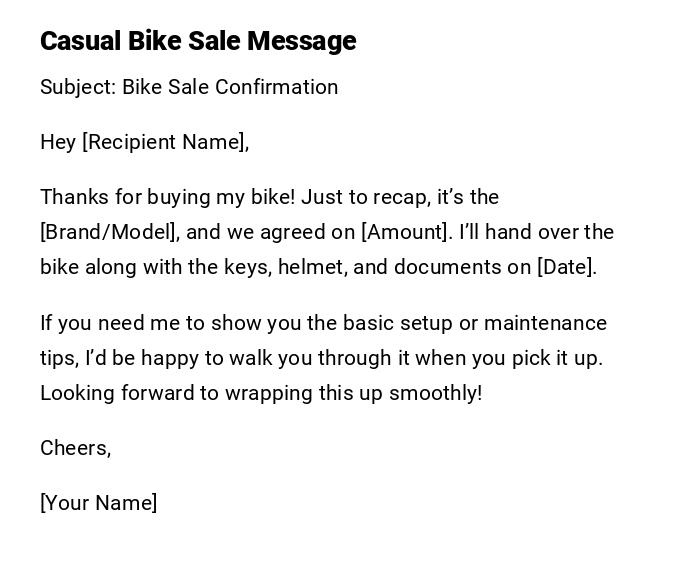
Task: Click the "Casual Bike Sale Message" heading
Action: [x=198, y=41]
